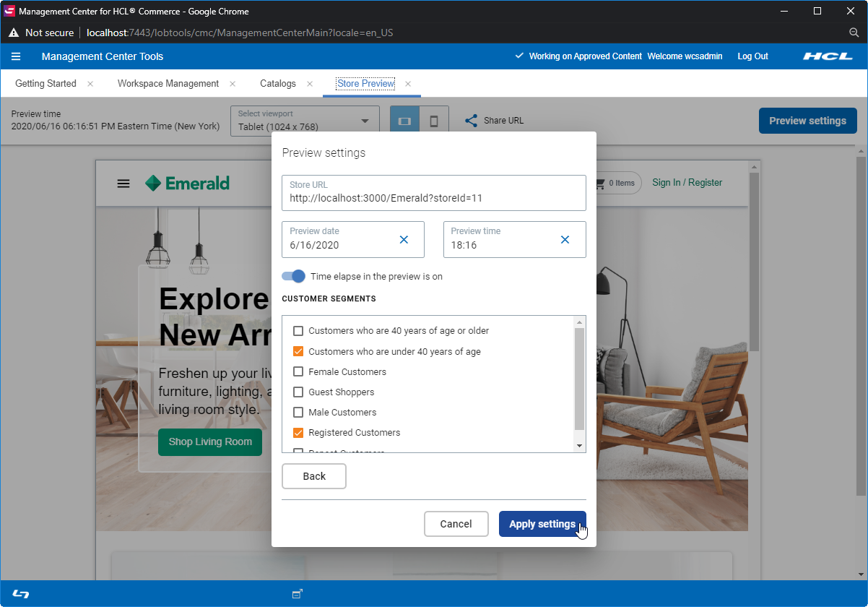This screenshot has height=607, width=868.
Task: Turn off Time elapse in preview toggle
Action: 293,276
